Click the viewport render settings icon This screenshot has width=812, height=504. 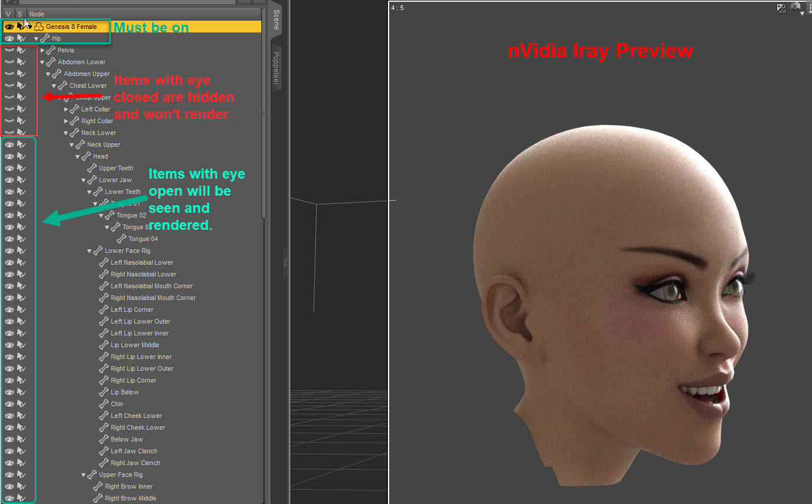(x=781, y=8)
